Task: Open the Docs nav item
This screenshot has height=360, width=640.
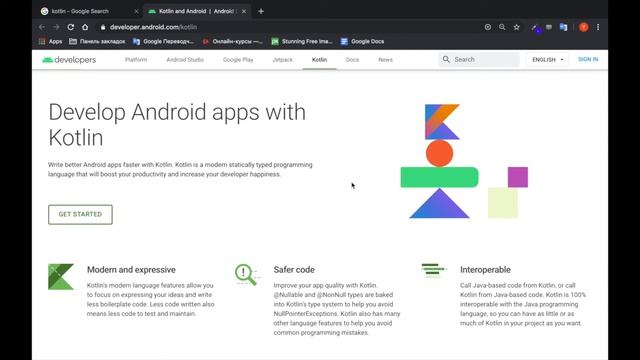Action: (352, 60)
